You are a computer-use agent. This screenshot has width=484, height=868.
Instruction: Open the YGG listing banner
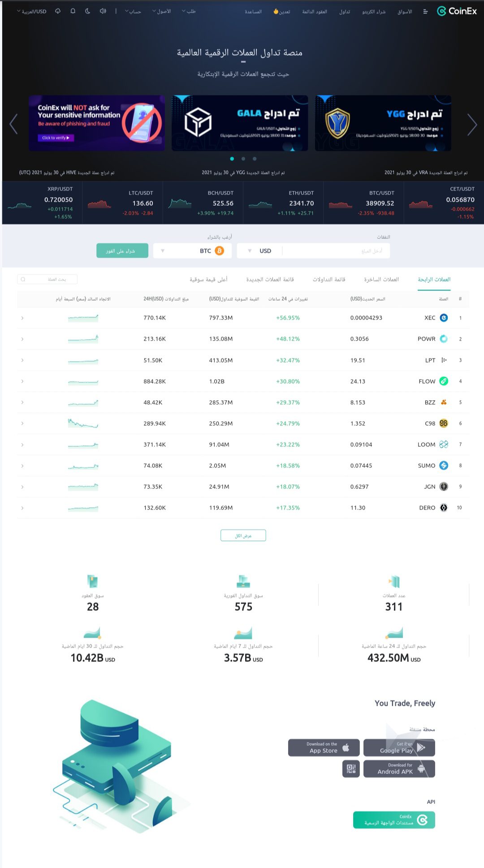[x=383, y=123]
